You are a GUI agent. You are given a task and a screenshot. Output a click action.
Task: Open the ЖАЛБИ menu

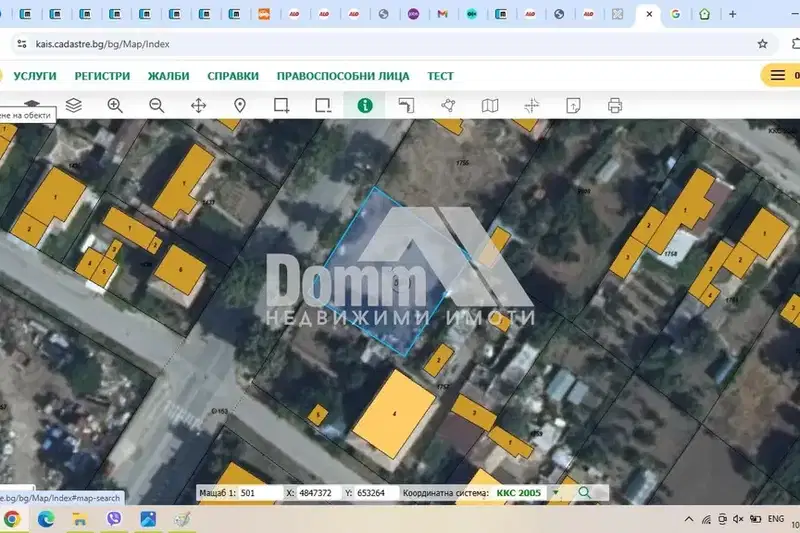click(x=168, y=76)
